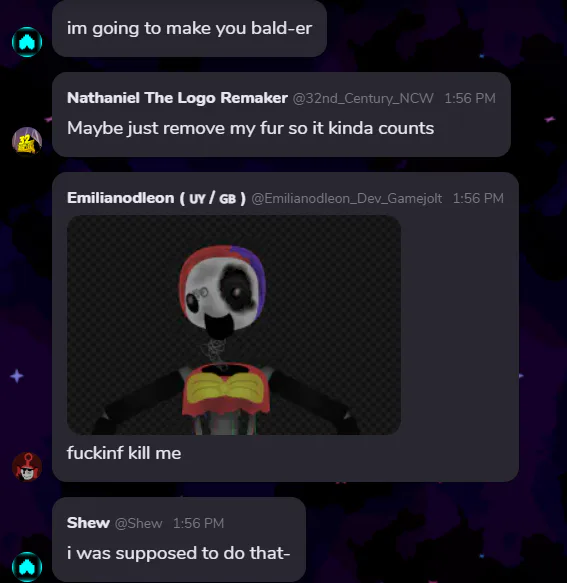Click the UY / GB tag in Emilianodleon's name
Image resolution: width=567 pixels, height=583 pixels.
213,198
